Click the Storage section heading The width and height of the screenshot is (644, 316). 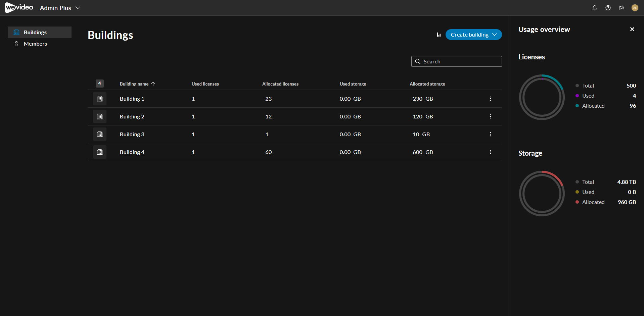tap(530, 153)
